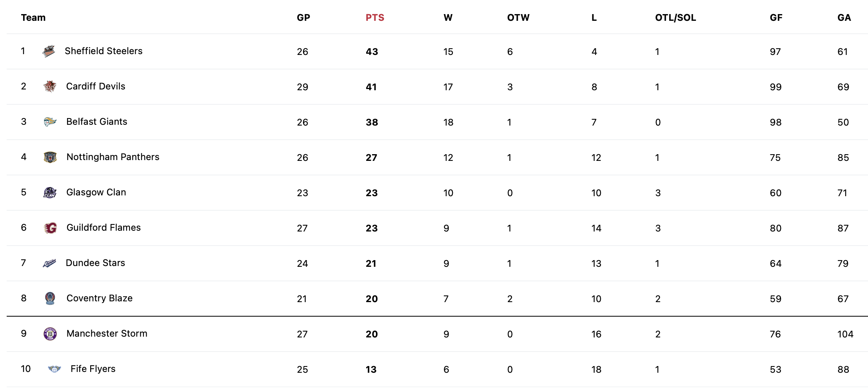Sort table by GP column header
868x390 pixels.
coord(303,18)
